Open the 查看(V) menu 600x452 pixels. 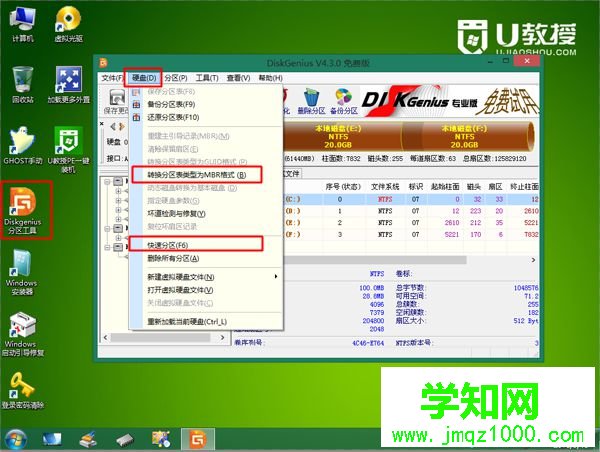click(238, 78)
